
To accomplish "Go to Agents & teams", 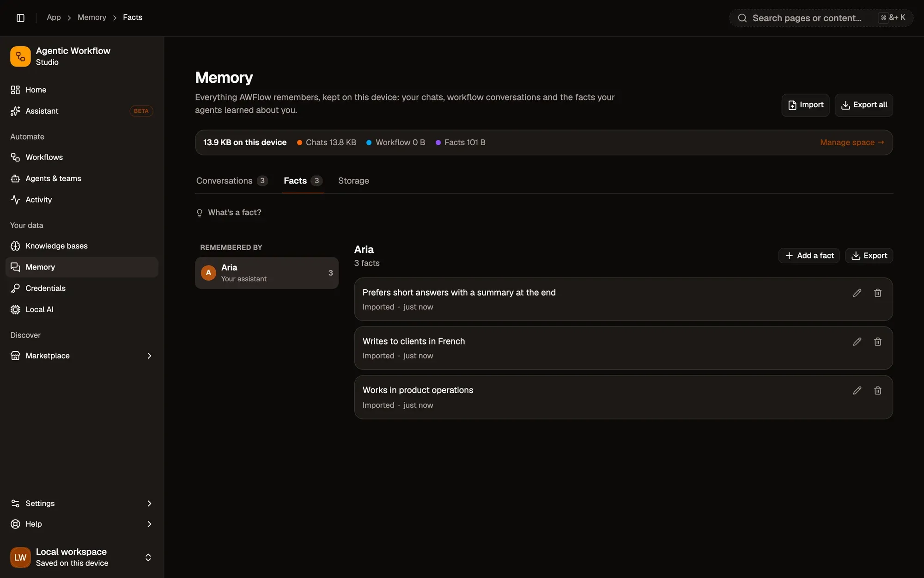I will 82,178.
